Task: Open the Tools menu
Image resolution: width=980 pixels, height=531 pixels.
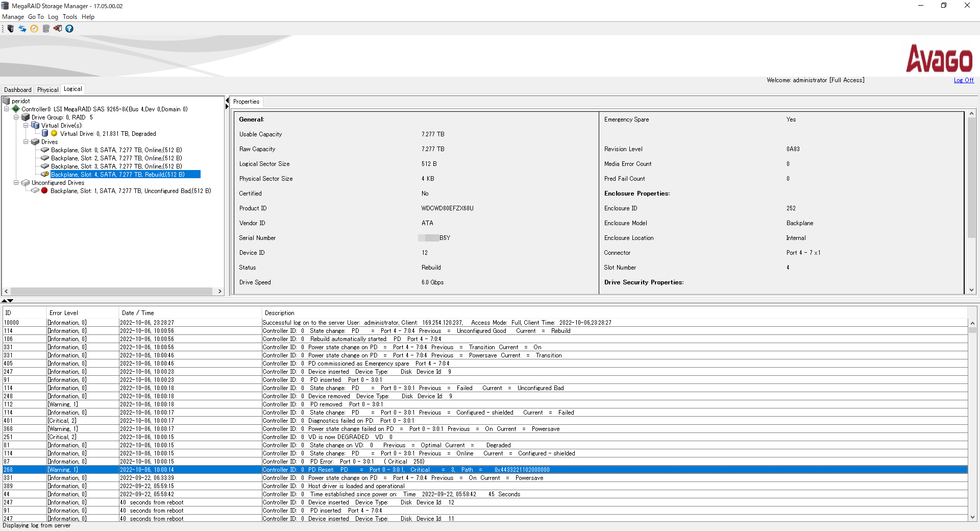Action: pos(70,17)
